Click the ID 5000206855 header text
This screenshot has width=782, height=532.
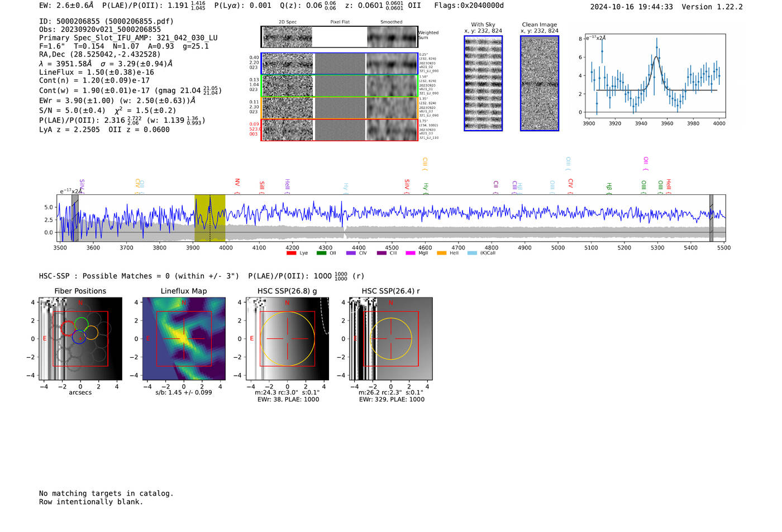[106, 21]
